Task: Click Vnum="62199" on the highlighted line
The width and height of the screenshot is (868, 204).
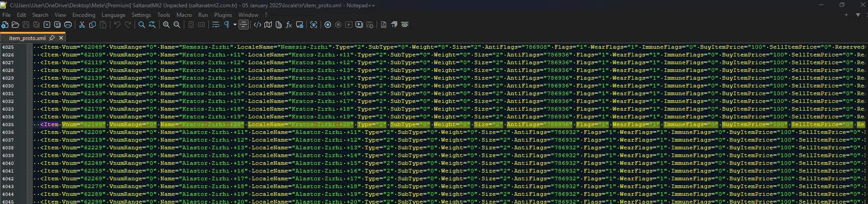Action: (84, 124)
